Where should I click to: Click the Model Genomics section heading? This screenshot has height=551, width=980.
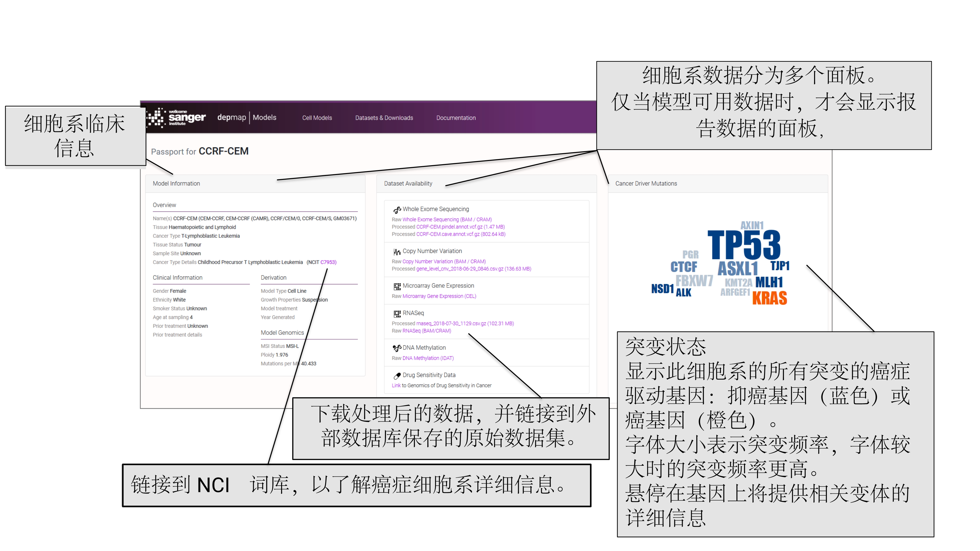point(282,333)
